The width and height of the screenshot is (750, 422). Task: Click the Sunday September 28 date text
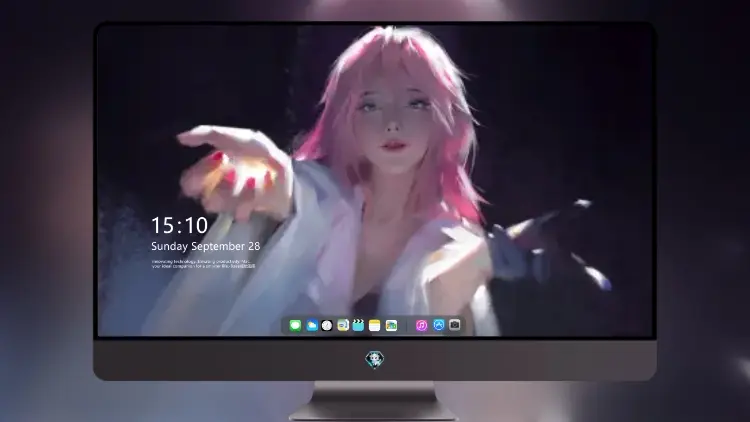206,246
